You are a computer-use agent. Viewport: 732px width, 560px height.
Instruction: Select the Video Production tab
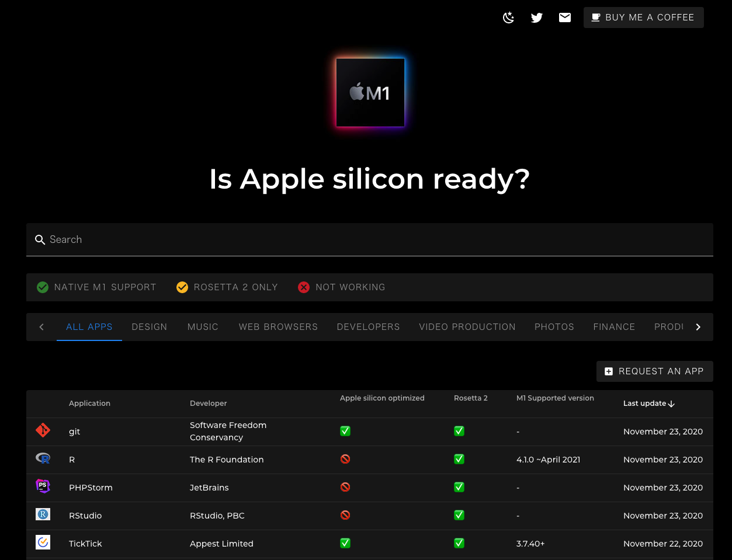point(467,327)
